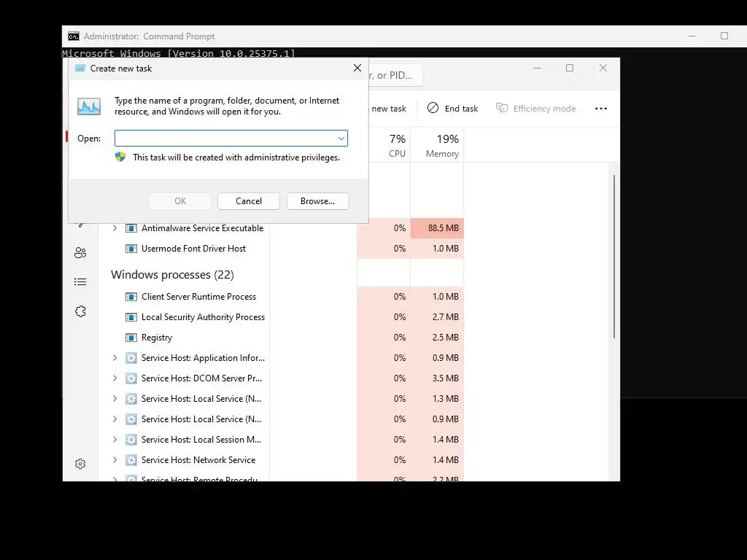Expand Service Host: Local Session M... row
747x560 pixels.
pos(115,440)
